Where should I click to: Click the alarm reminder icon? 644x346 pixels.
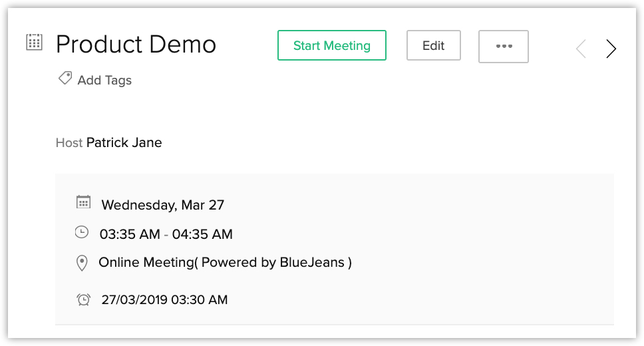click(x=83, y=299)
